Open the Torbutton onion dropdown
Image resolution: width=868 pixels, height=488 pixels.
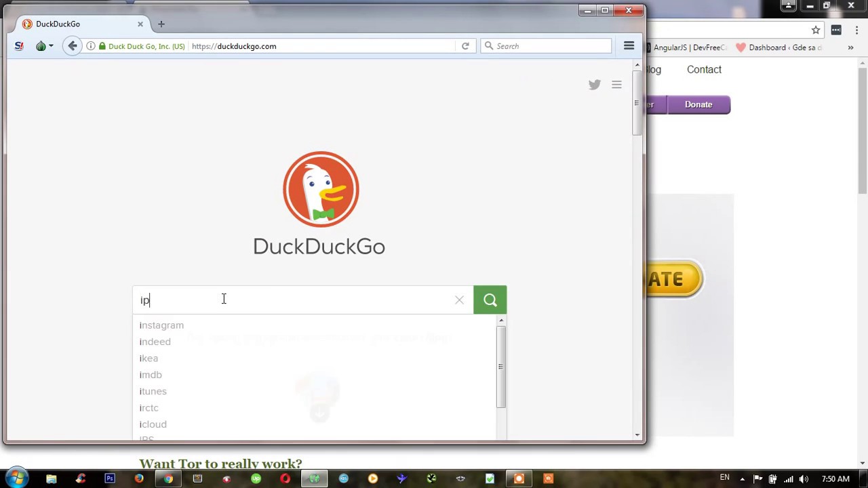coord(45,46)
